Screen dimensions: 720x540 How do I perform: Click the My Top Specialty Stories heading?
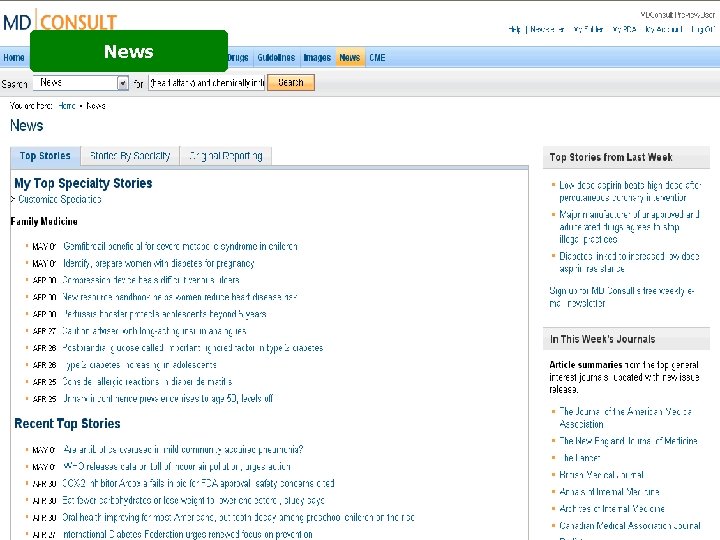[x=83, y=183]
